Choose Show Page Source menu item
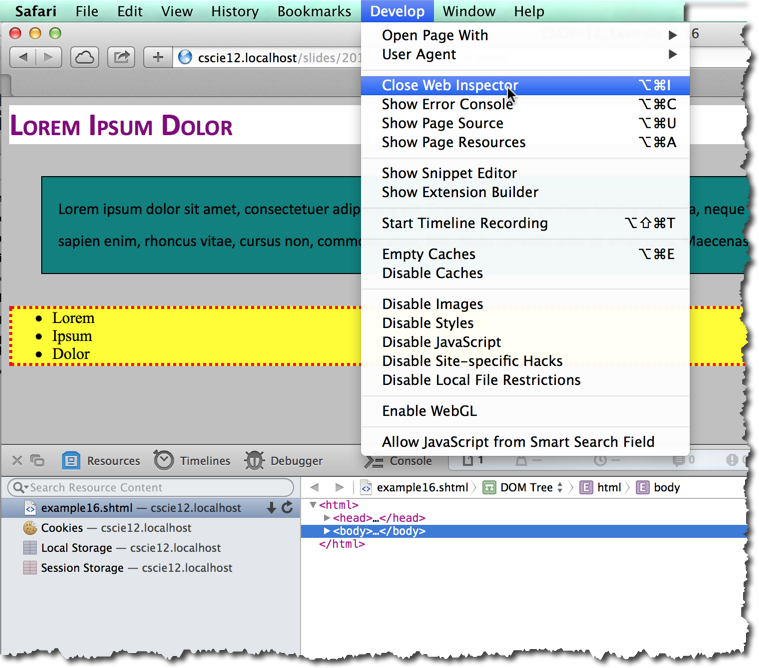Image resolution: width=759 pixels, height=668 pixels. pos(442,123)
